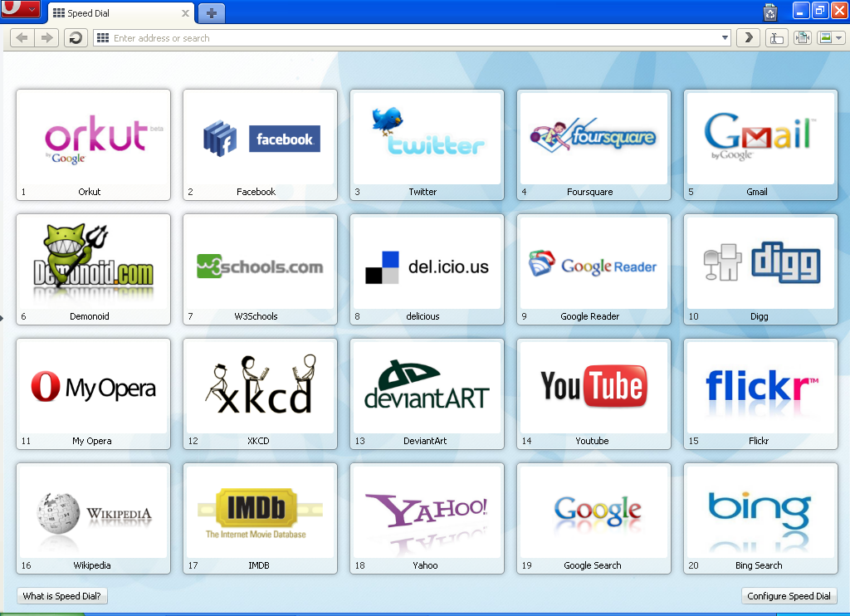Image resolution: width=850 pixels, height=616 pixels.
Task: Close the Speed Dial tab
Action: (x=185, y=13)
